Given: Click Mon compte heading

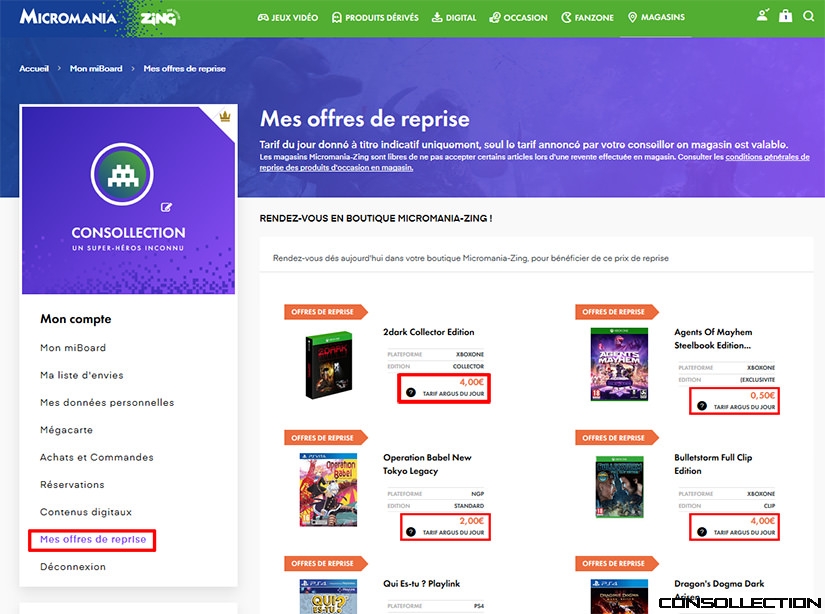Looking at the screenshot, I should [76, 319].
